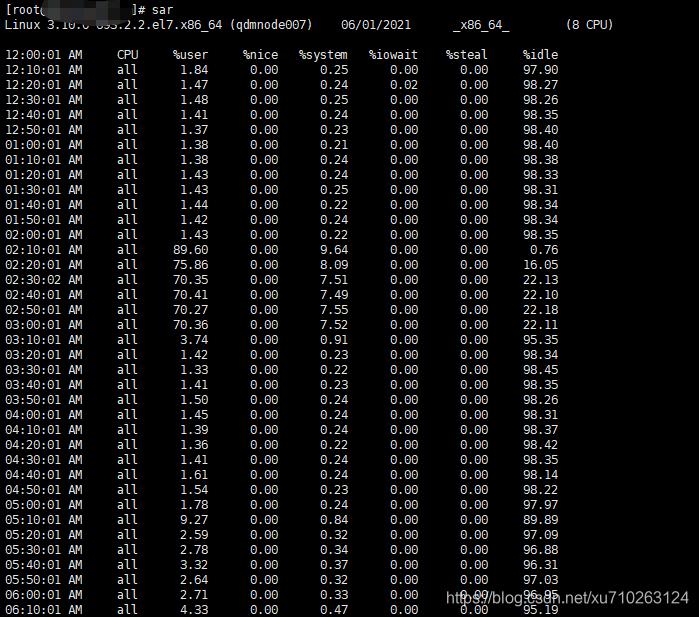Viewport: 699px width, 617px height.
Task: Click the %idle value 89.89
Action: (540, 520)
